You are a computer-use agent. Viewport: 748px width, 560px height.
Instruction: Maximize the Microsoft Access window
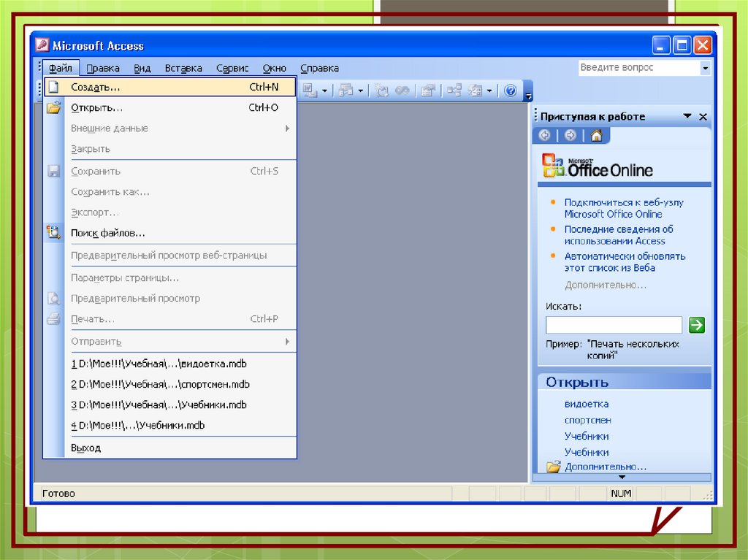tap(682, 45)
